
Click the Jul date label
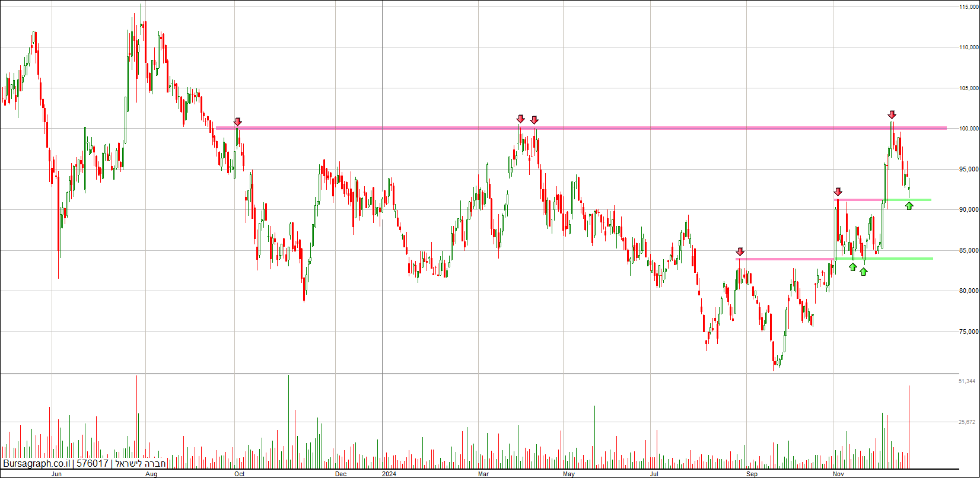655,474
